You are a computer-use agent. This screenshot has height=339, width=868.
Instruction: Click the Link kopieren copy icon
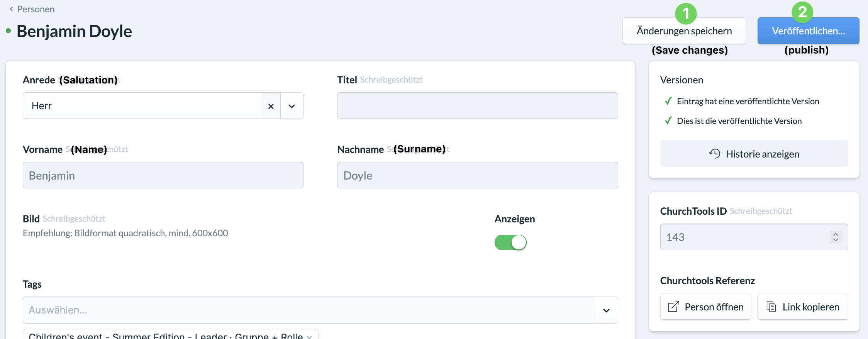point(771,307)
